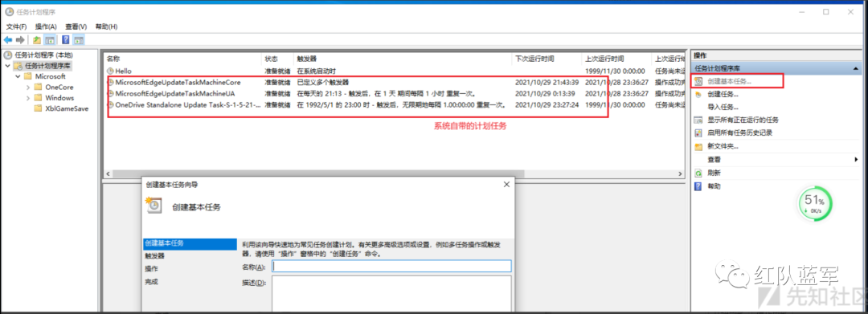Viewport: 868px width, 314px height.
Task: Click the up-one-level folder toolbar icon
Action: (36, 40)
